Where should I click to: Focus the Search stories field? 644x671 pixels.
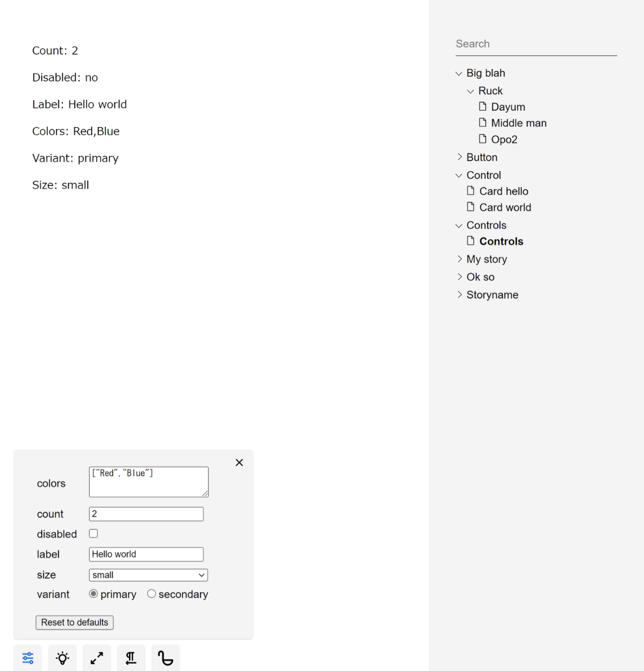pos(536,44)
